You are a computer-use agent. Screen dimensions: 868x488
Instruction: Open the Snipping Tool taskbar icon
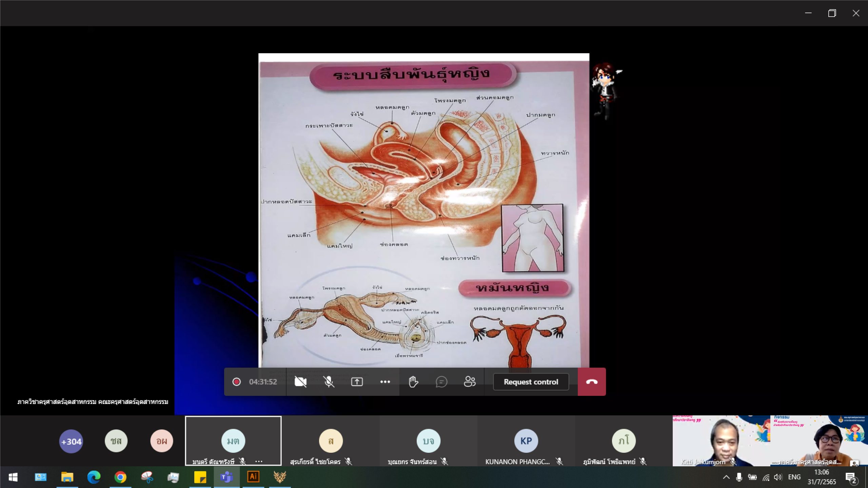147,477
